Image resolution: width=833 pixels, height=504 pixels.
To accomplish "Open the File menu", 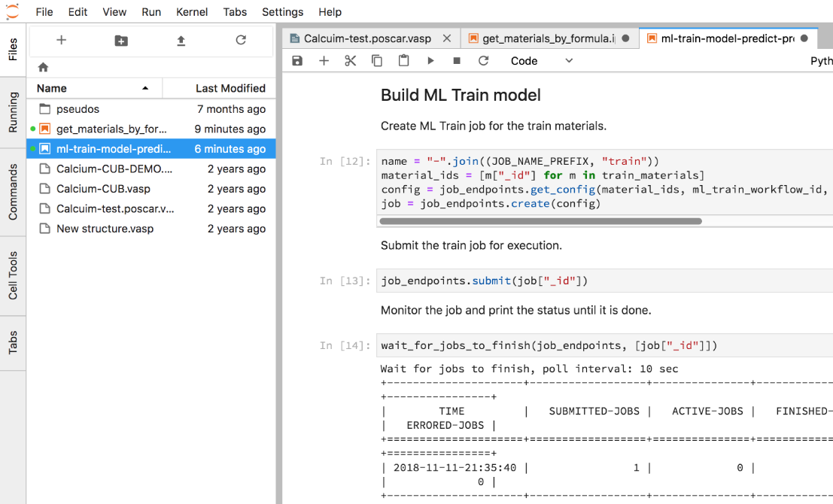I will pos(44,12).
